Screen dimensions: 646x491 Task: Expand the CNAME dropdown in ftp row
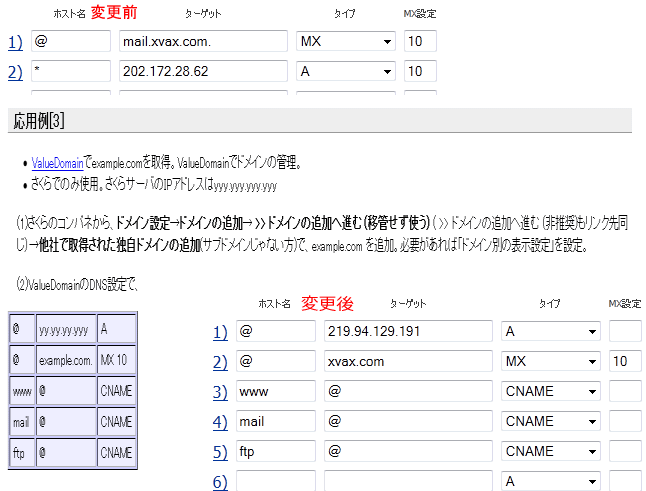point(551,452)
